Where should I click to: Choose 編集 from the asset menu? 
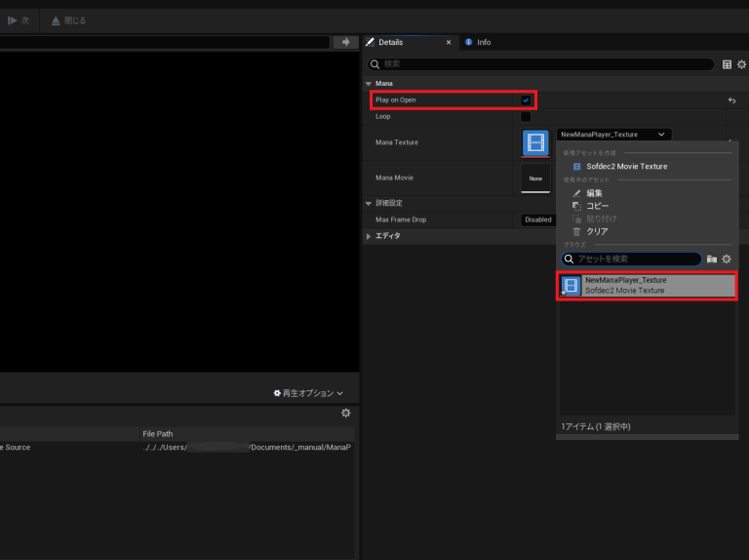click(x=594, y=193)
